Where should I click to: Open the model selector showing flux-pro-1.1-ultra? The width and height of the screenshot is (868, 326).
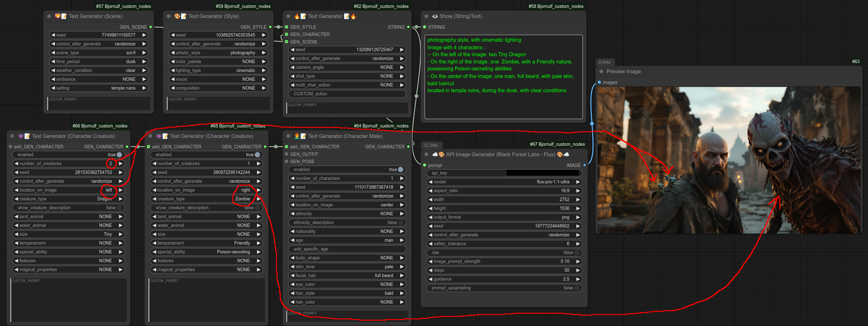(x=504, y=182)
